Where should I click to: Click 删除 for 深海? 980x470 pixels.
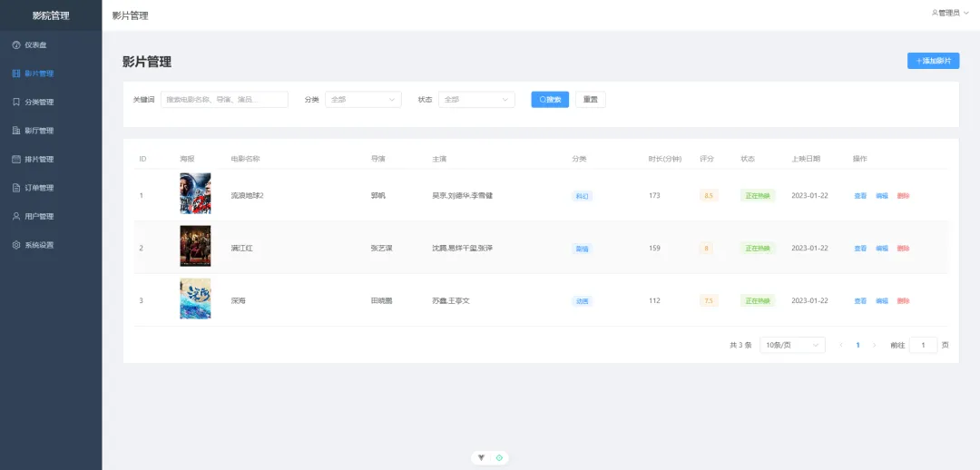point(903,300)
